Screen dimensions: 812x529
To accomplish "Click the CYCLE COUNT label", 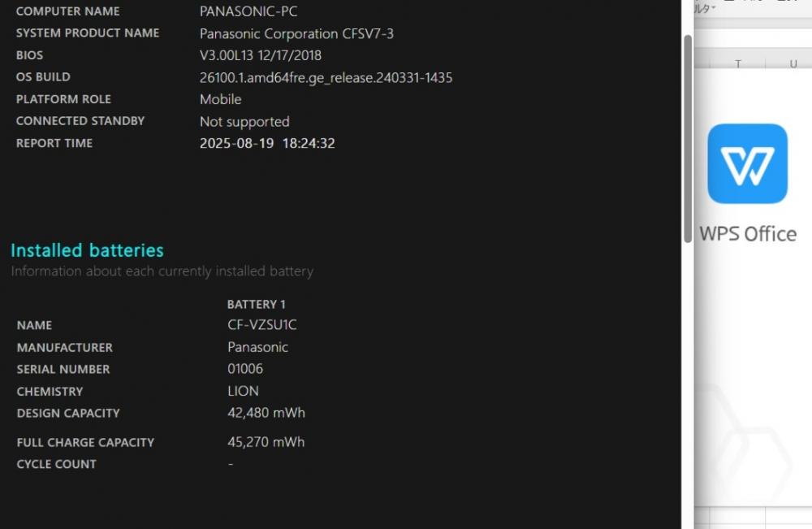I will coord(57,464).
